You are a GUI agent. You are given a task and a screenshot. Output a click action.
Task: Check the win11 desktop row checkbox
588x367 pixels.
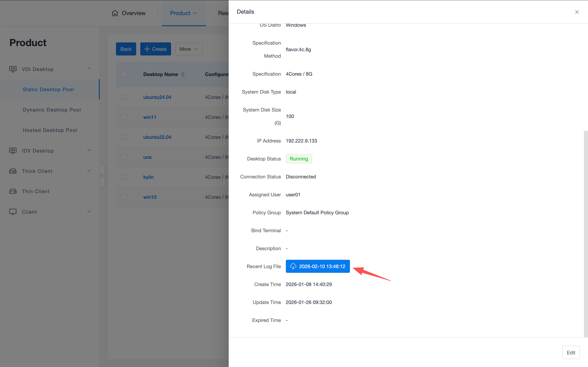124,117
